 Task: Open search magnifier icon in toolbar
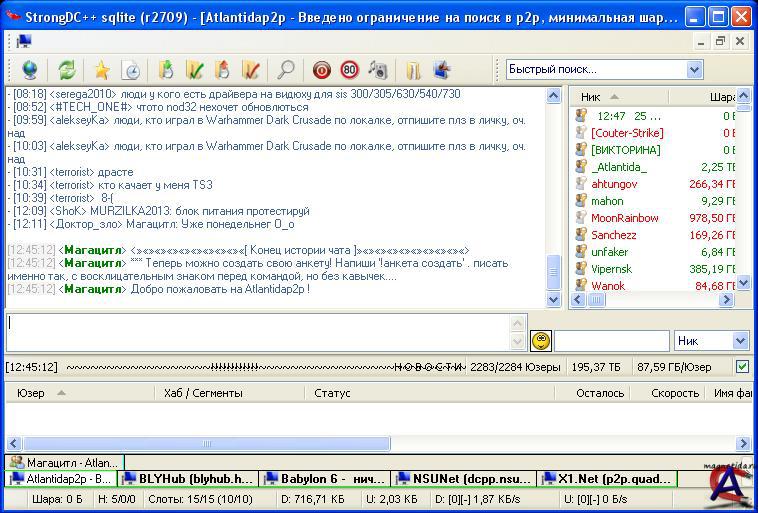[x=286, y=70]
